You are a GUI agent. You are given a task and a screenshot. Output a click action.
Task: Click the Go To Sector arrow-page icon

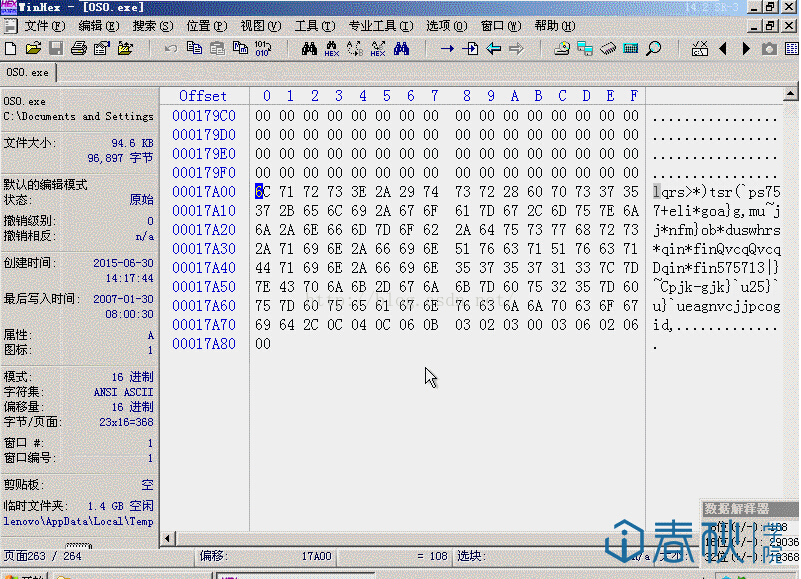(470, 49)
